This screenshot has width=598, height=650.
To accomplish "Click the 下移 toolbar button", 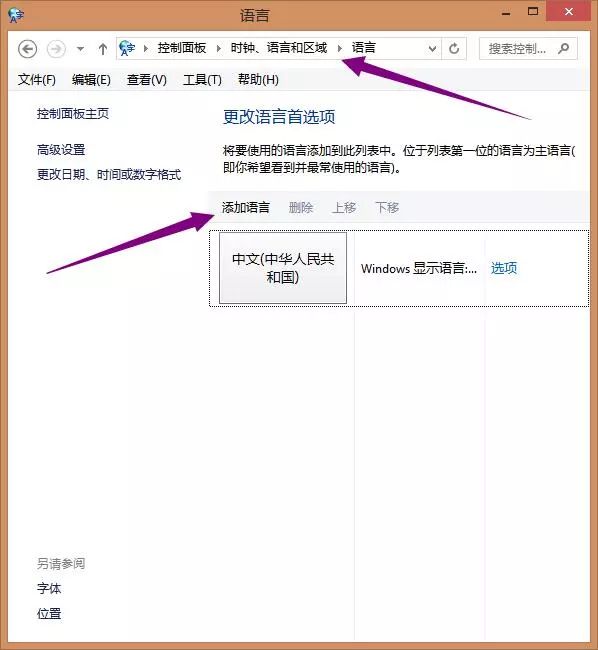I will (x=387, y=207).
